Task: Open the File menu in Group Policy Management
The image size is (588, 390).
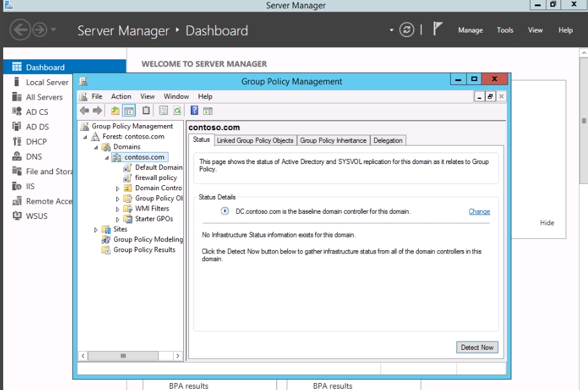Action: point(97,96)
